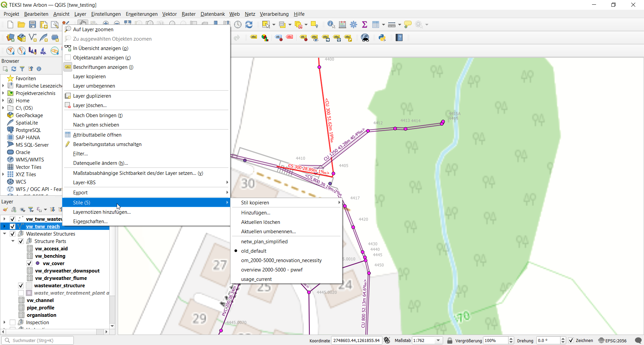Refresh the Browser panel
644x345 pixels.
point(14,69)
